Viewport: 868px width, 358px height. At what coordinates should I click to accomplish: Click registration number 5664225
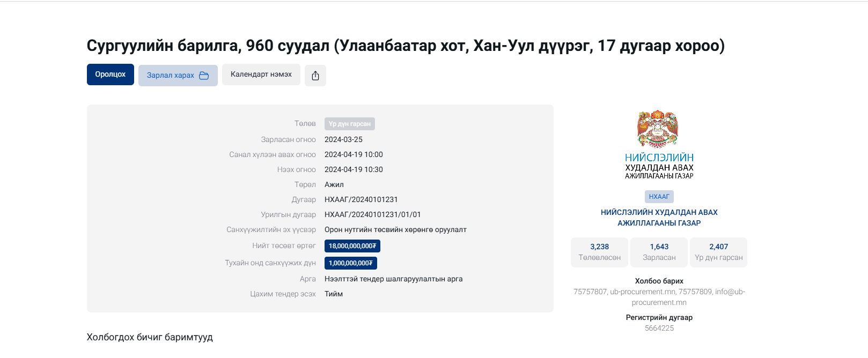(659, 328)
